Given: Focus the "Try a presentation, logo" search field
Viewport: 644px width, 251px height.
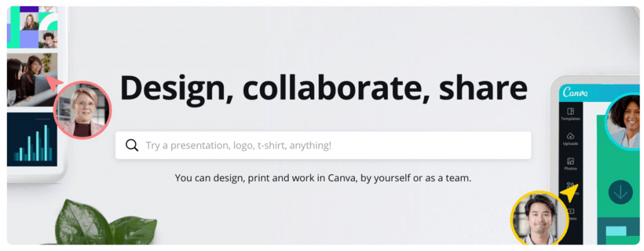Looking at the screenshot, I should [x=323, y=145].
